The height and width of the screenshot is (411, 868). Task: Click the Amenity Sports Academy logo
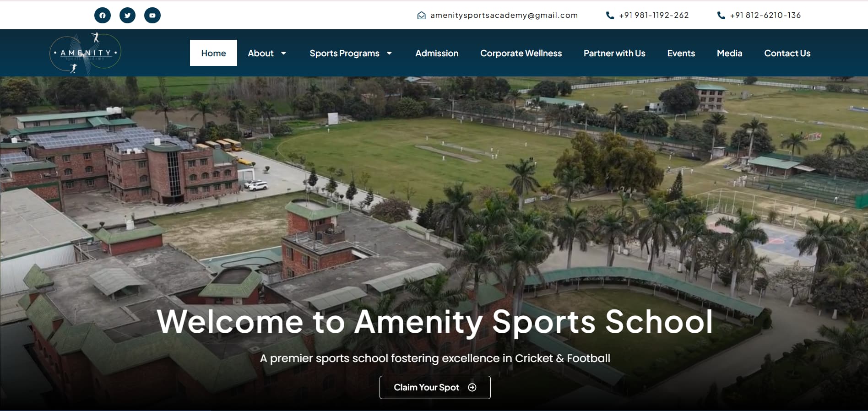pyautogui.click(x=85, y=53)
